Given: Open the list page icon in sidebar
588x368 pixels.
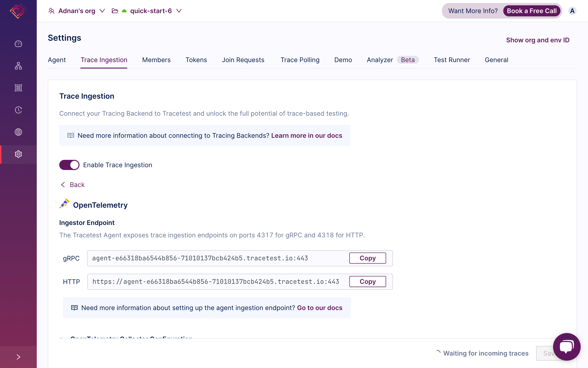Looking at the screenshot, I should tap(18, 88).
